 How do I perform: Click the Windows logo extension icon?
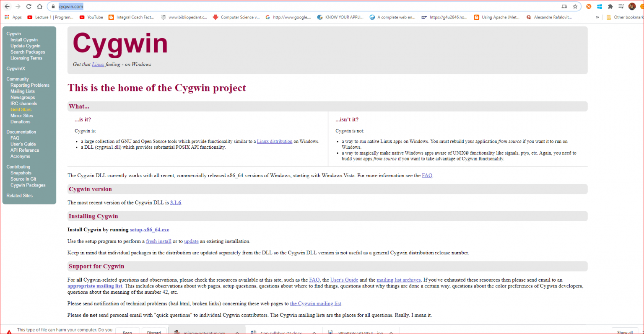coord(600,6)
